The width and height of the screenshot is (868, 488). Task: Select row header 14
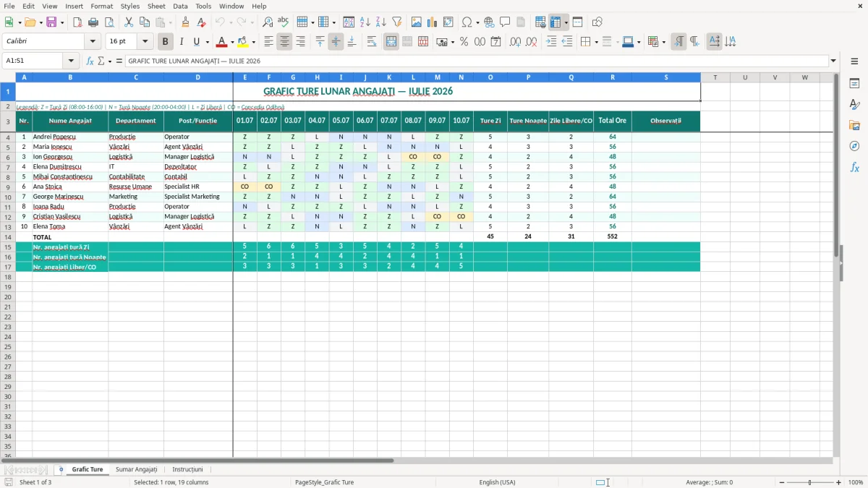(x=8, y=237)
